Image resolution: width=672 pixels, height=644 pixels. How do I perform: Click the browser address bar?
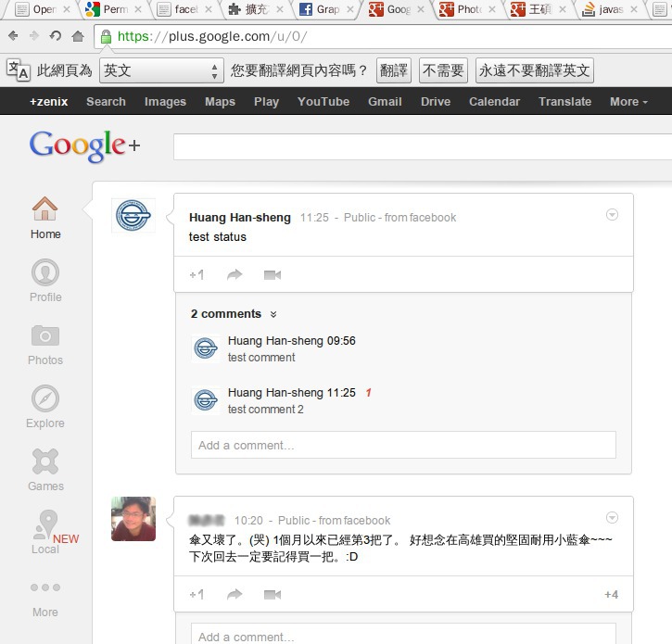click(383, 36)
